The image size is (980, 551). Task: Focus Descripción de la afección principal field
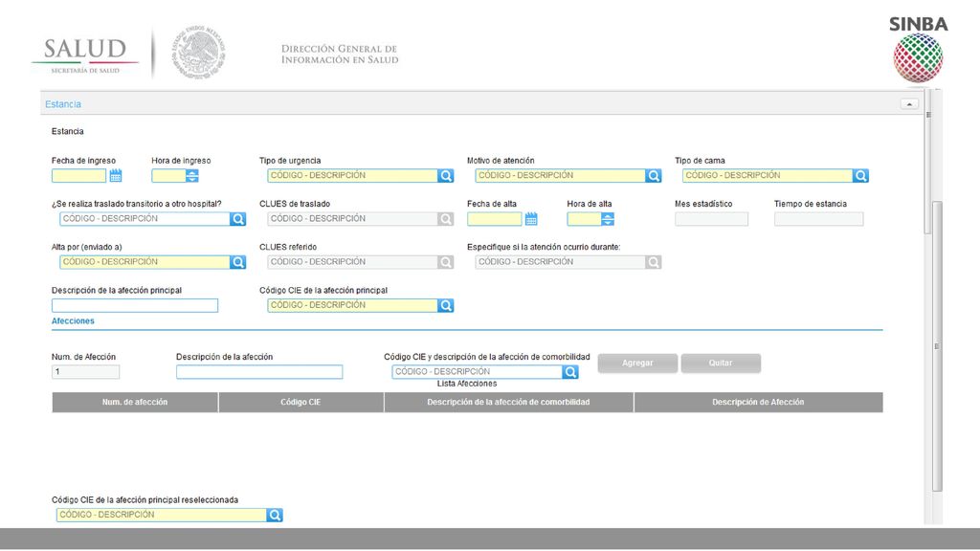135,305
